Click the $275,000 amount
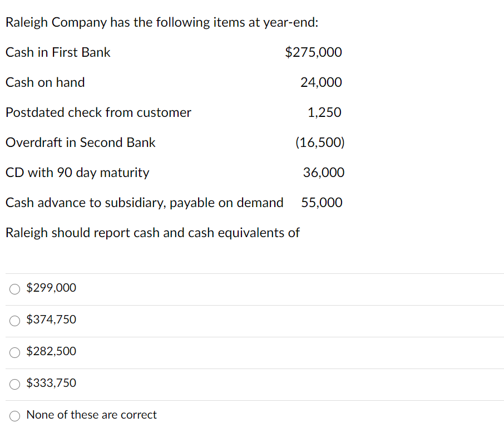Viewport: 504px width, 442px height. [313, 52]
